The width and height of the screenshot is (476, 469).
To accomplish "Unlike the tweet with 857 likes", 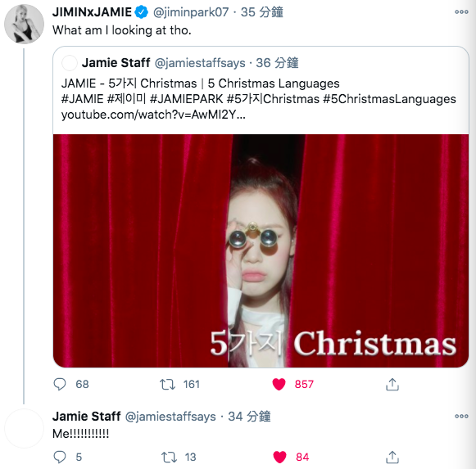I will [279, 384].
